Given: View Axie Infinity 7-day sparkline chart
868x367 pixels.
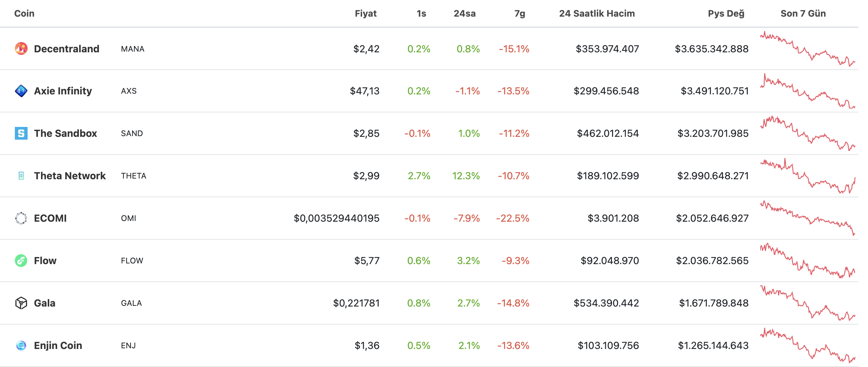Looking at the screenshot, I should pos(808,91).
